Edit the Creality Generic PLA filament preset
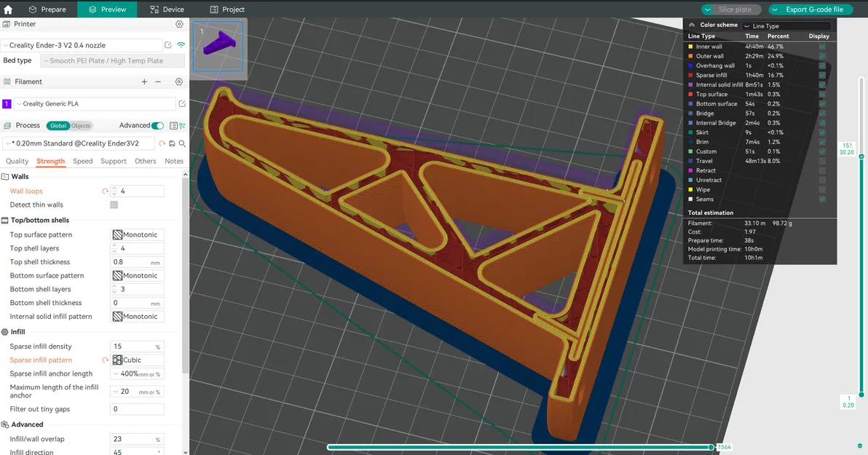Viewport: 868px width, 455px height. (x=182, y=103)
